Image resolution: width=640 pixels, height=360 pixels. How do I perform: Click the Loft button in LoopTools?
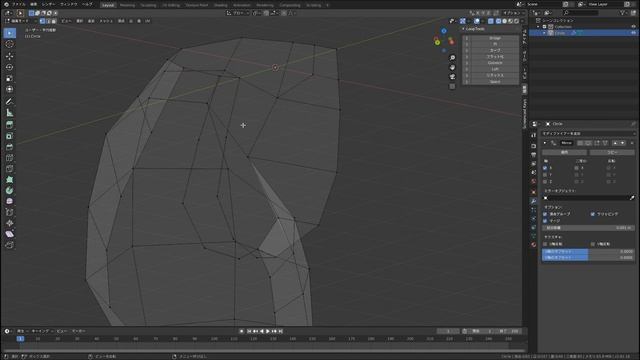pos(495,69)
